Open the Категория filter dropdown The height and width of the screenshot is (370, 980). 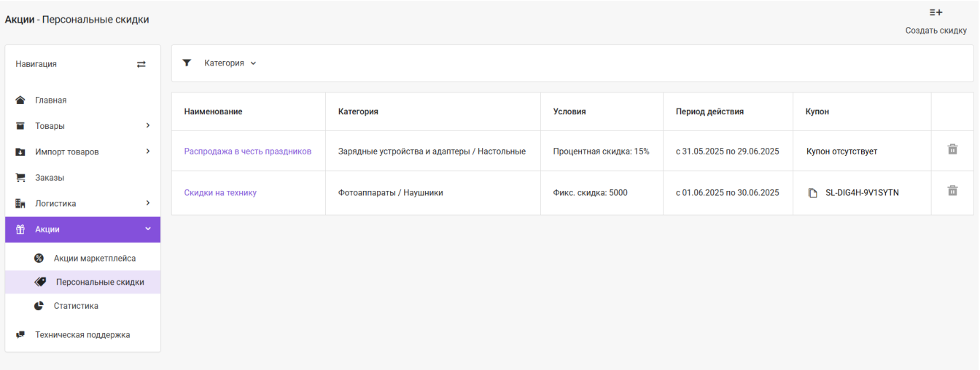tap(230, 63)
